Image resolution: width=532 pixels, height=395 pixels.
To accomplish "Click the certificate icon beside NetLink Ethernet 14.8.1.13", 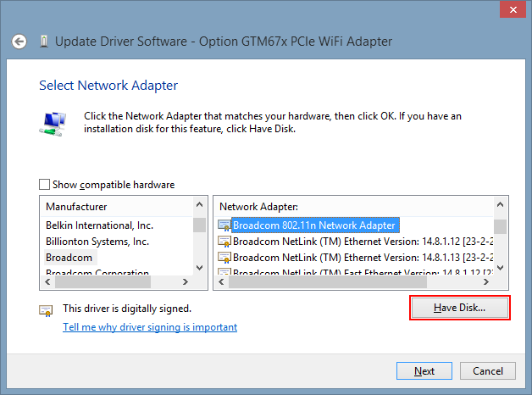I will 224,258.
